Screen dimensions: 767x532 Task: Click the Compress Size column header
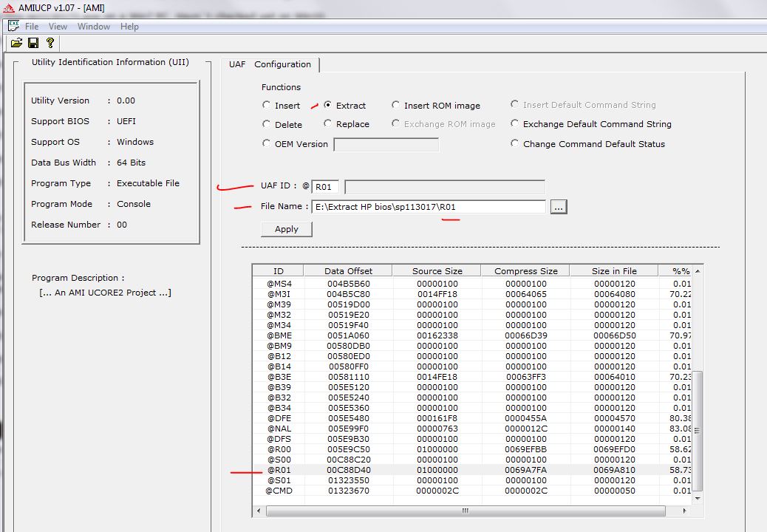pyautogui.click(x=525, y=271)
